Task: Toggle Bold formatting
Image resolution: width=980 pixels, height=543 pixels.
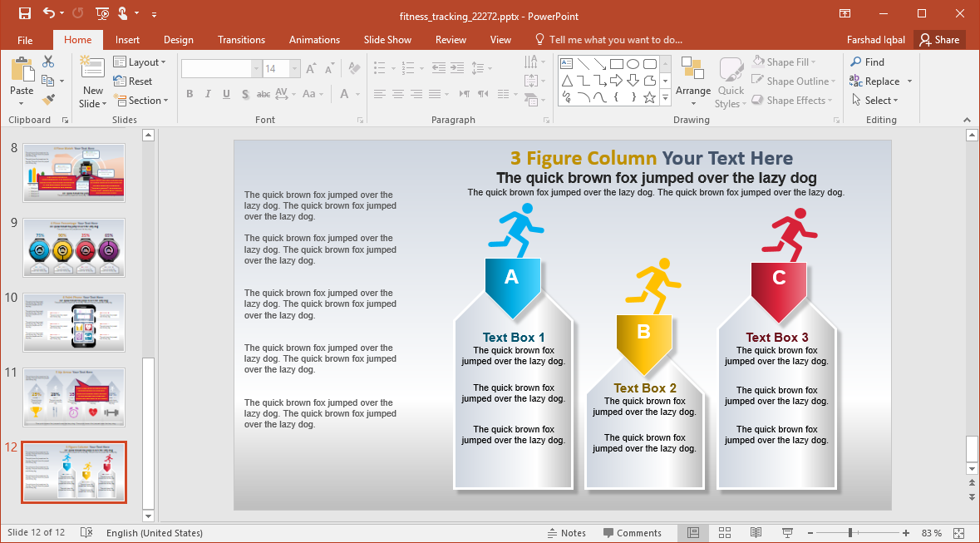Action: [x=190, y=94]
